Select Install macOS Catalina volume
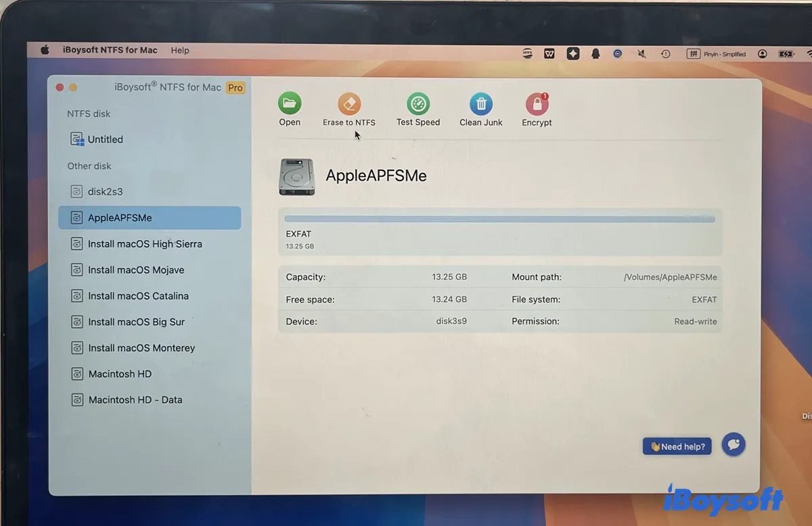The height and width of the screenshot is (526, 812). (x=130, y=296)
